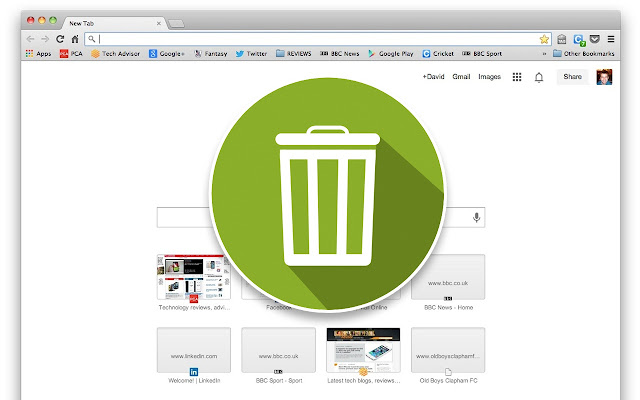
Task: Open the Twitter bookmark
Action: coord(251,53)
